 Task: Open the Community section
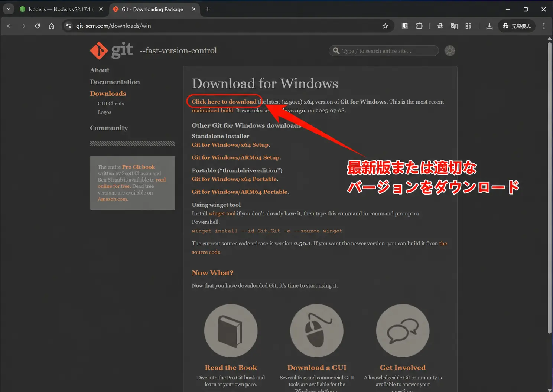click(109, 128)
